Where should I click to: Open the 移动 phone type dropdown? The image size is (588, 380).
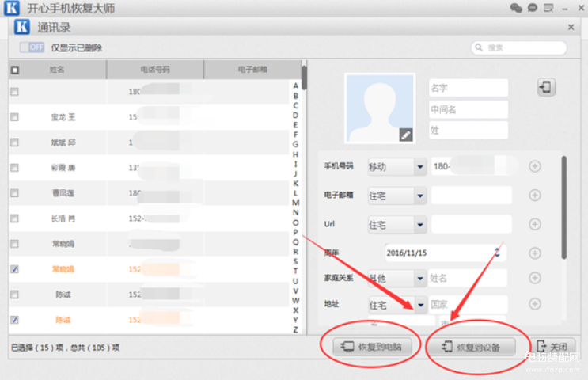[x=397, y=166]
